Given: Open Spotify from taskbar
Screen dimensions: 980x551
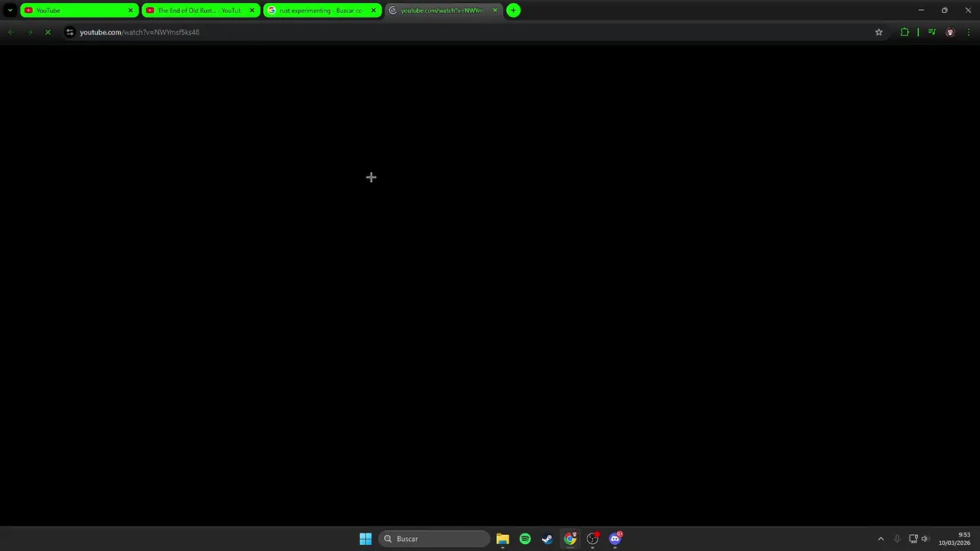Looking at the screenshot, I should click(524, 539).
